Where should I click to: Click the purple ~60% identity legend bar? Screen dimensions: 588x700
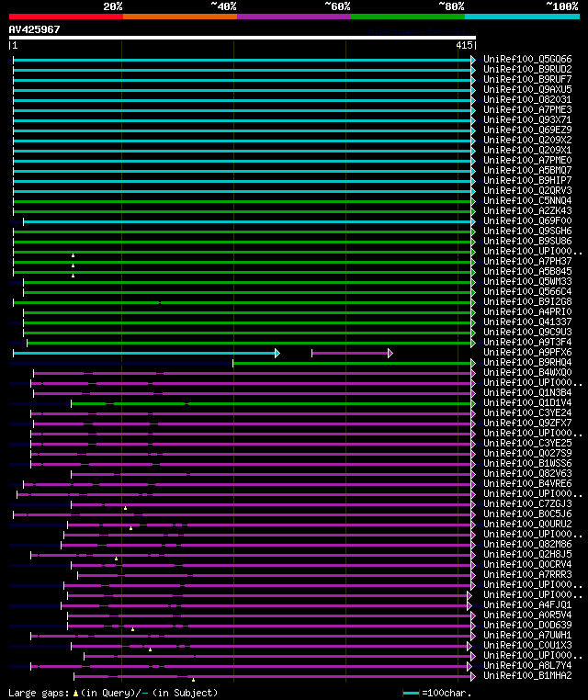click(x=294, y=17)
